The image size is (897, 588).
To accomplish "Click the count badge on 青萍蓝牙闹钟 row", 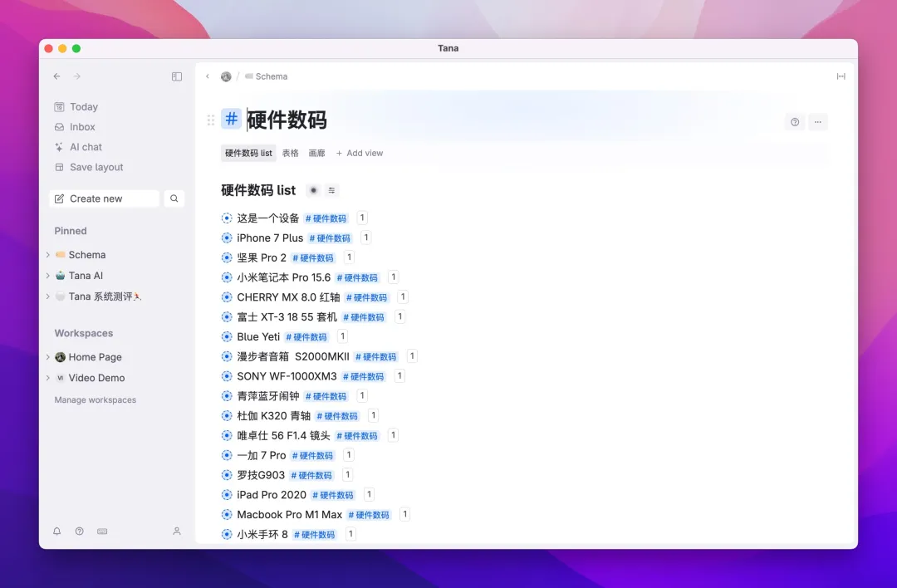I will click(362, 396).
